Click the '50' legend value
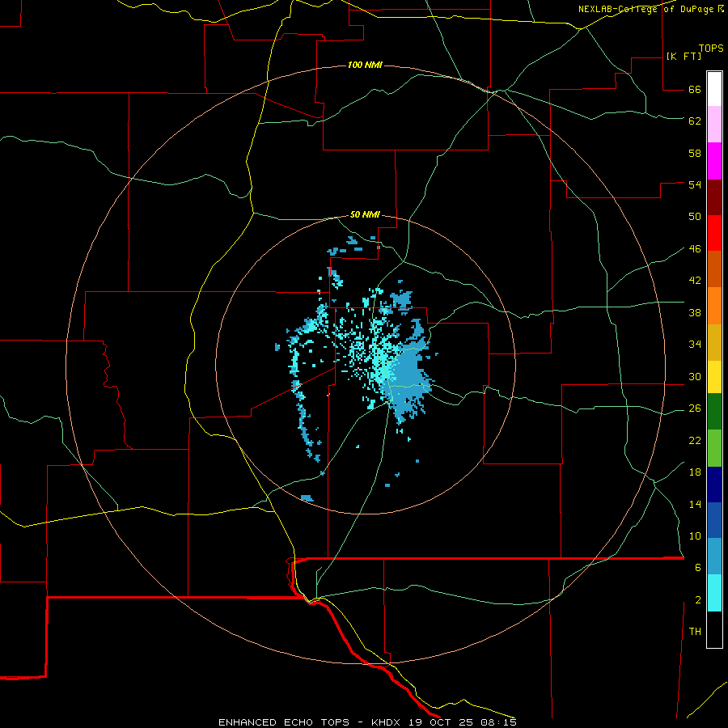Screen dimensions: 728x728 coord(695,217)
